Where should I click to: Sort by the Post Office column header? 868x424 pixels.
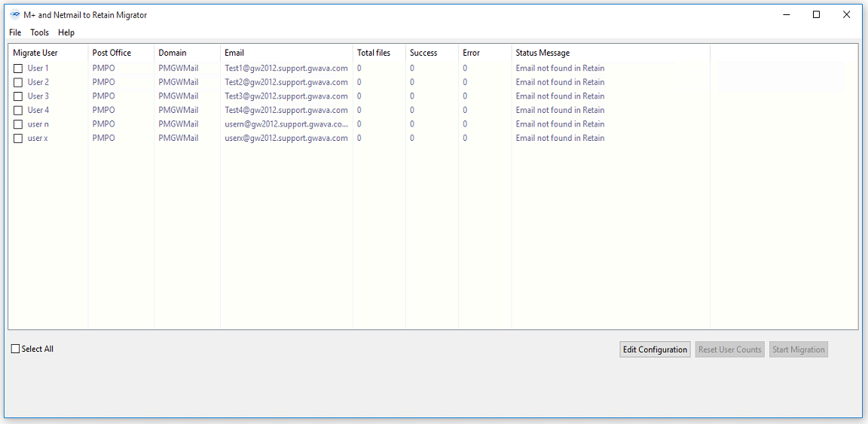pos(121,53)
